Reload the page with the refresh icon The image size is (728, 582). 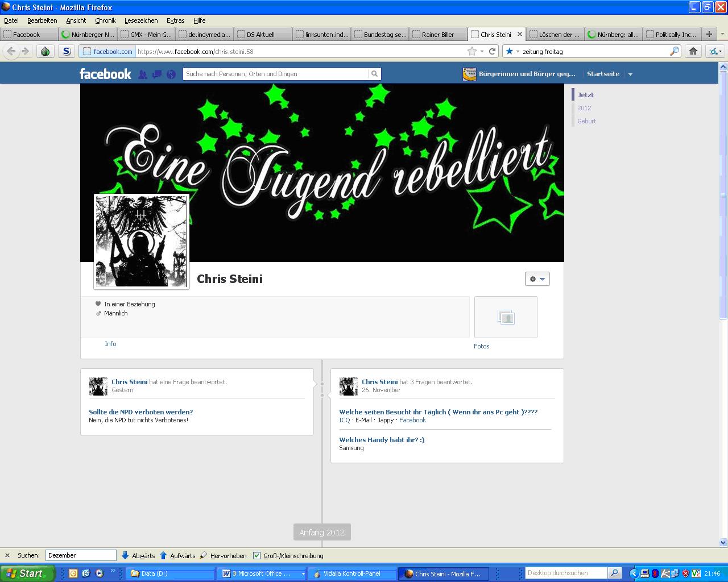[x=493, y=51]
